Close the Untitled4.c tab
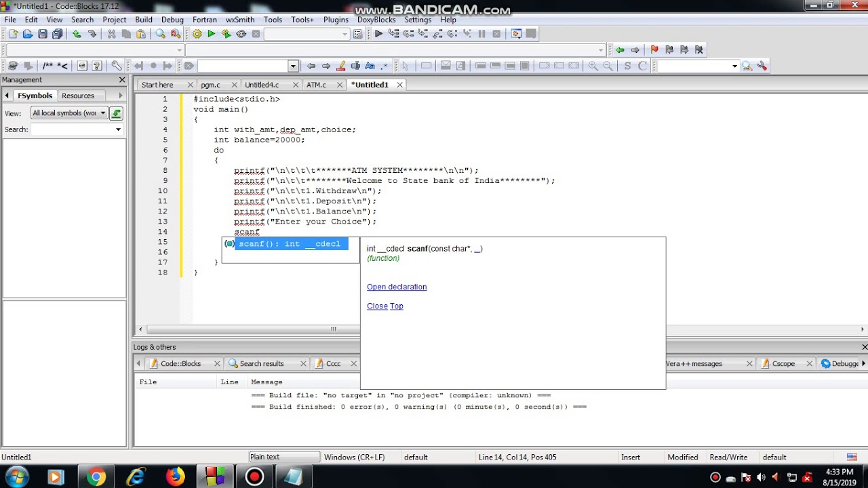Screen dimensions: 868x488 tap(296, 85)
